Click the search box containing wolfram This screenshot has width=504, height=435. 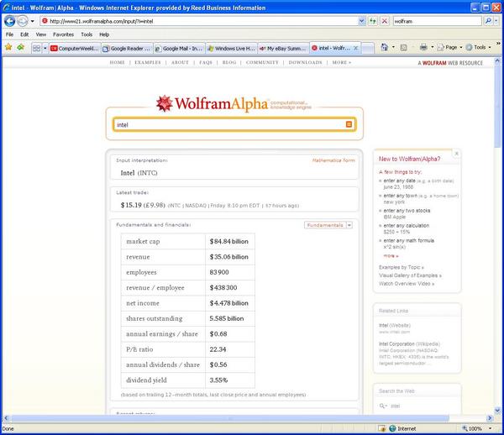pyautogui.click(x=437, y=21)
